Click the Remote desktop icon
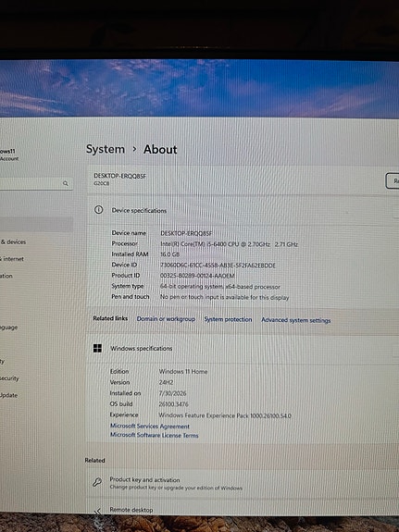The height and width of the screenshot is (532, 399). tap(97, 511)
